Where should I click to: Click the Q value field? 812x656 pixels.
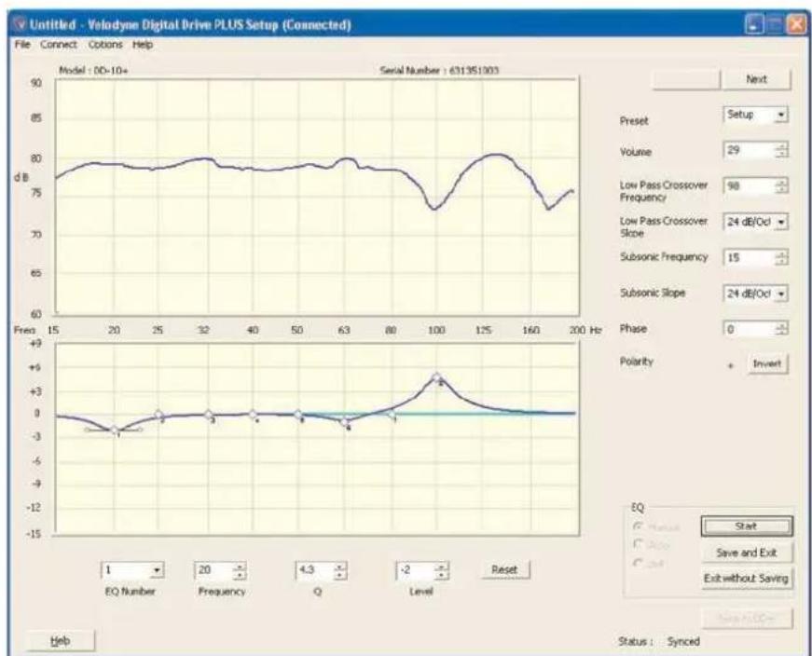point(314,570)
